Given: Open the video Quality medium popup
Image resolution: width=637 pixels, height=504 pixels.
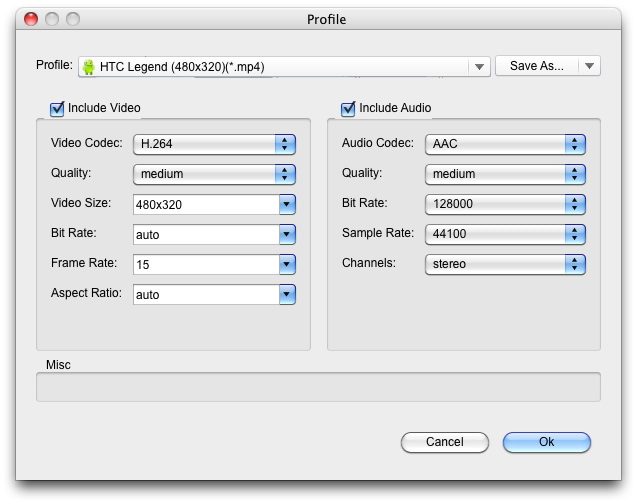Looking at the screenshot, I should (x=214, y=174).
